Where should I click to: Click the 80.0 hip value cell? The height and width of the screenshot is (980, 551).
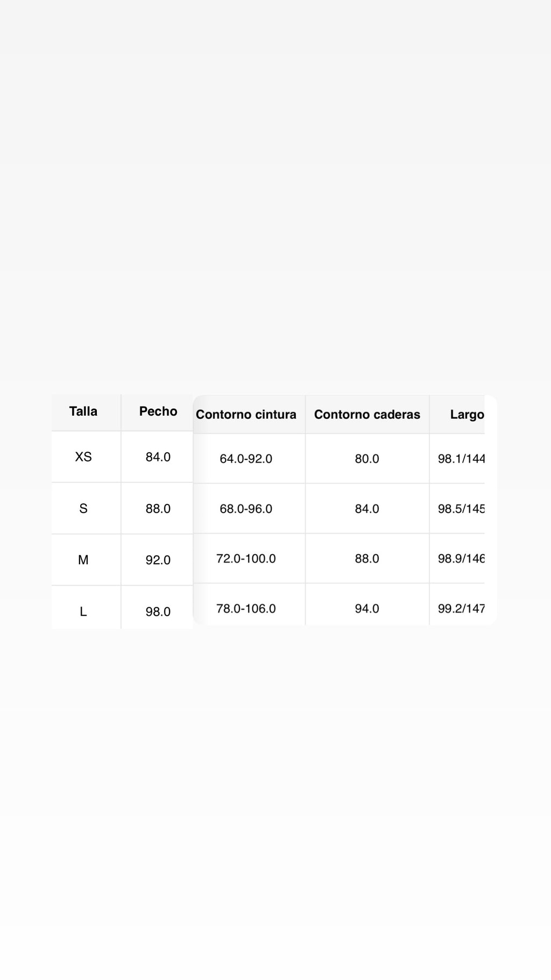[x=367, y=459]
